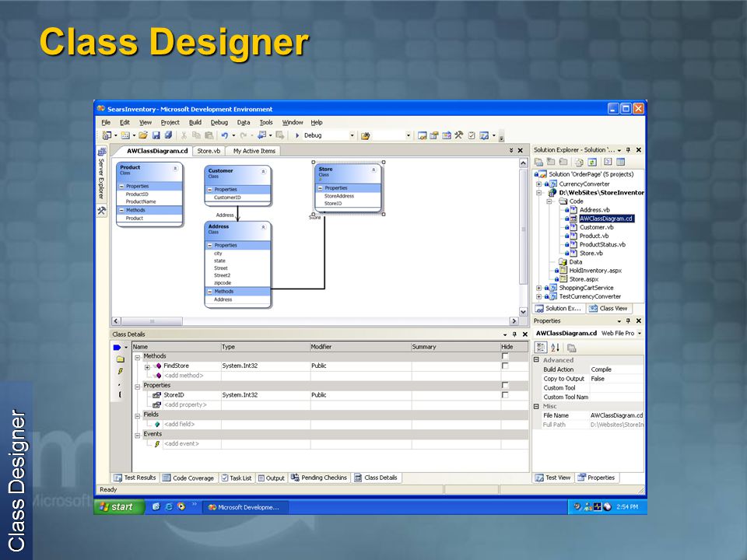The width and height of the screenshot is (747, 560).
Task: Click the Alphabetical sort icon in Properties panel
Action: pyautogui.click(x=555, y=348)
